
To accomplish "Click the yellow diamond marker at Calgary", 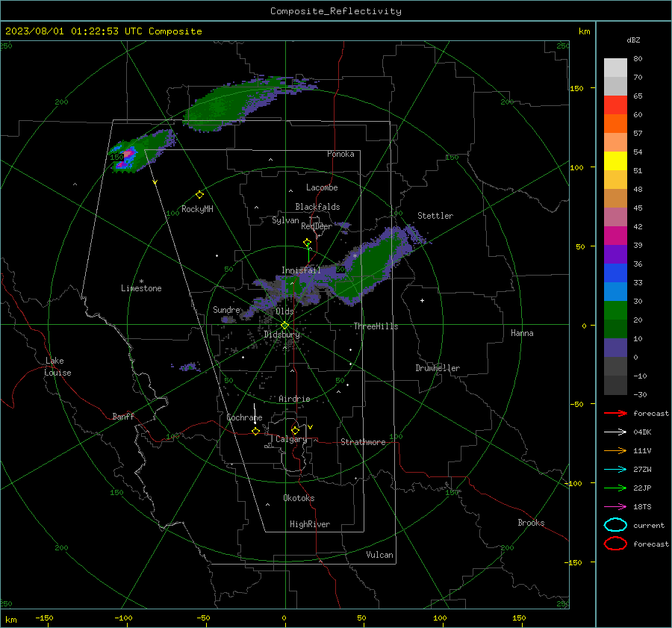I will tap(295, 430).
